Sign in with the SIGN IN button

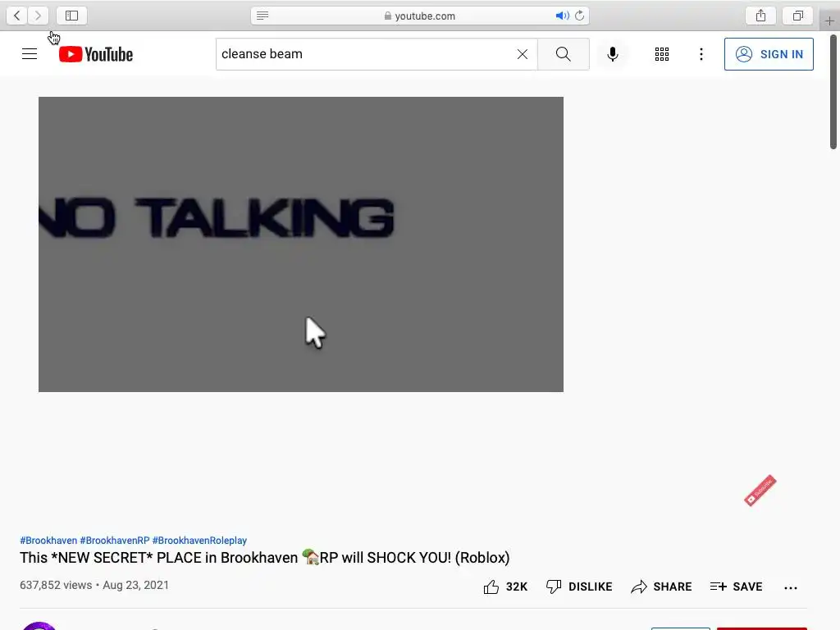coord(769,54)
